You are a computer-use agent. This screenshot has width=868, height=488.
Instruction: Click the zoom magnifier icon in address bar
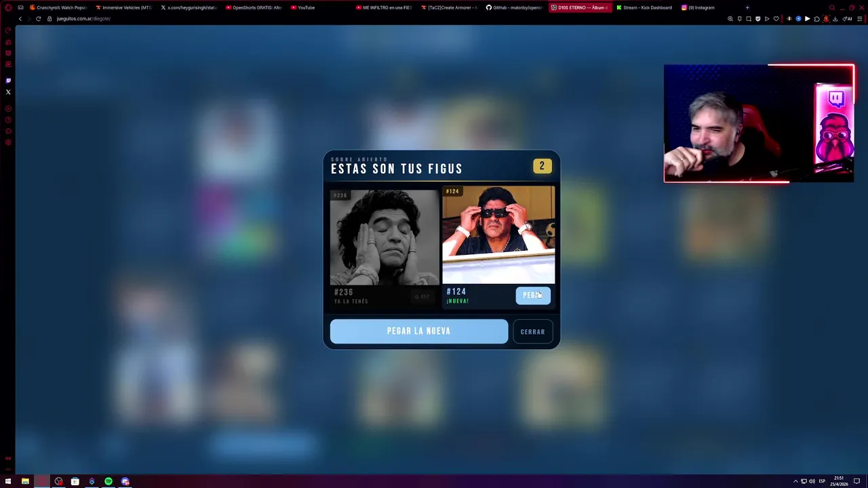[x=730, y=18]
